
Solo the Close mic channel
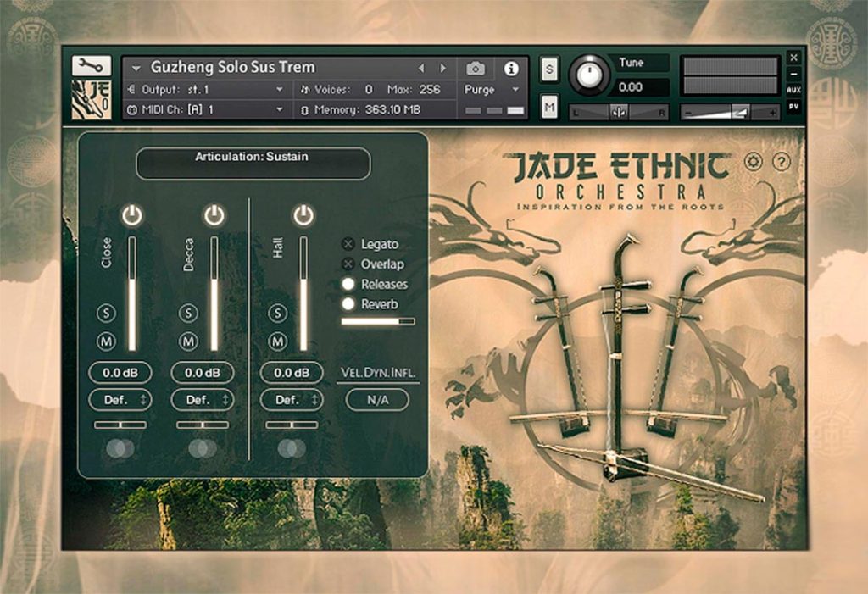[x=106, y=314]
